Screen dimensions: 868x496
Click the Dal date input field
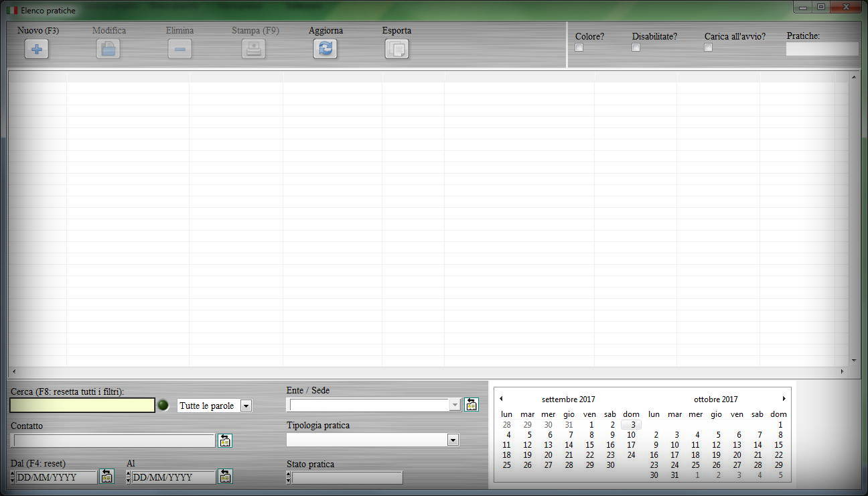pyautogui.click(x=57, y=477)
